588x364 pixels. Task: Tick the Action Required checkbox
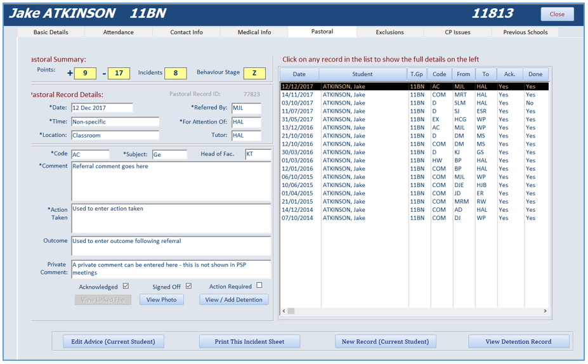pyautogui.click(x=259, y=285)
